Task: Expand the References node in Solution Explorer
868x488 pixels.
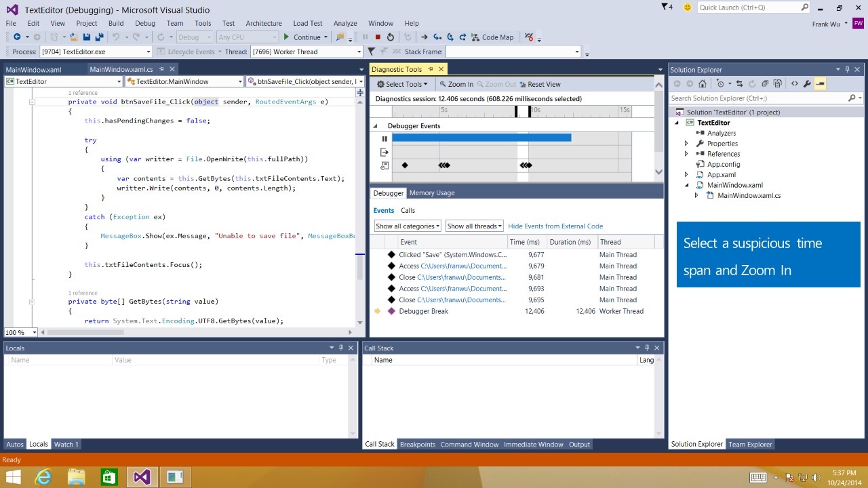Action: [686, 154]
